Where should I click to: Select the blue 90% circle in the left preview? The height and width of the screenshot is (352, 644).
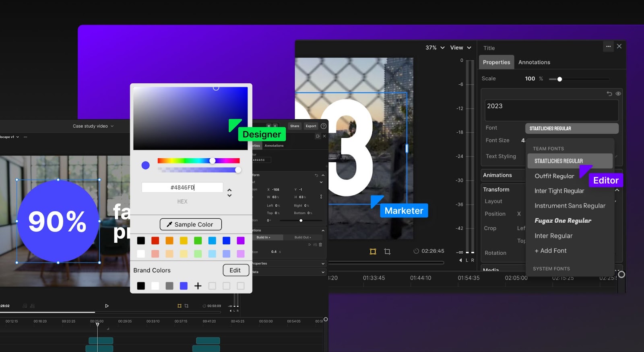click(x=58, y=221)
